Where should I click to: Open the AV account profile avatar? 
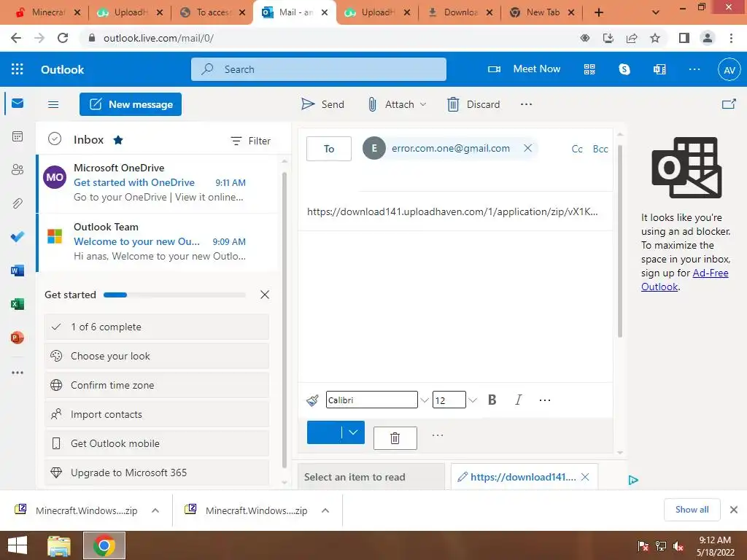pos(729,70)
